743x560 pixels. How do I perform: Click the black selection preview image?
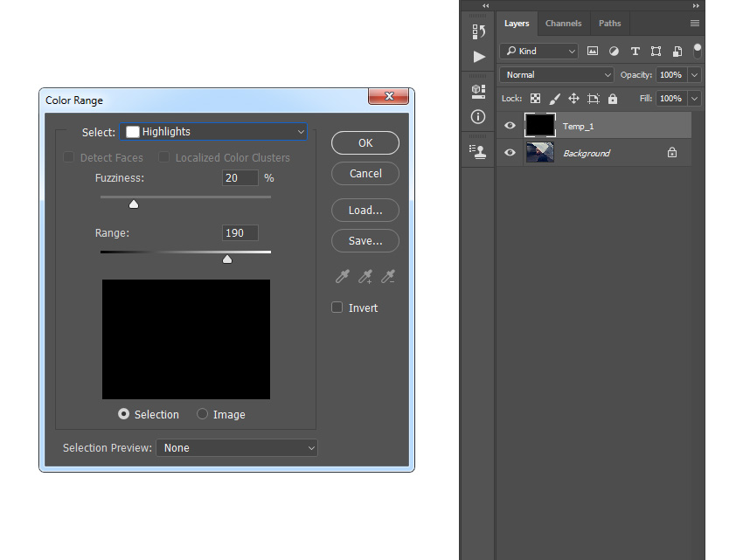point(186,339)
